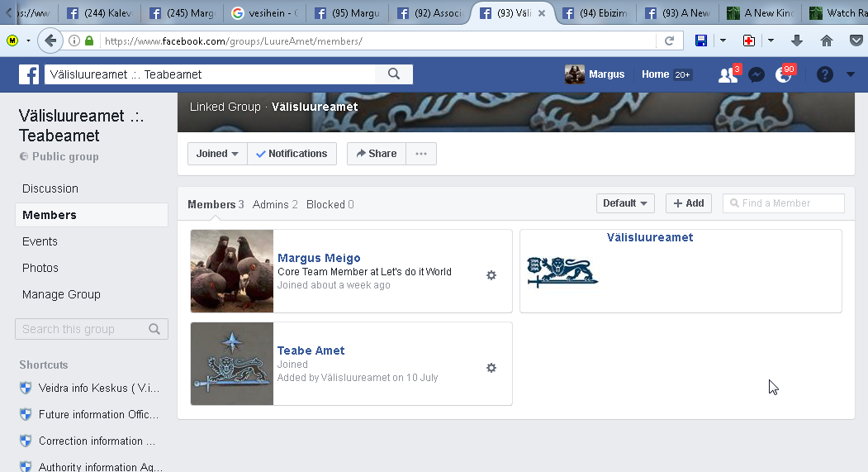Click the red cross extension icon
This screenshot has width=868, height=472.
748,41
